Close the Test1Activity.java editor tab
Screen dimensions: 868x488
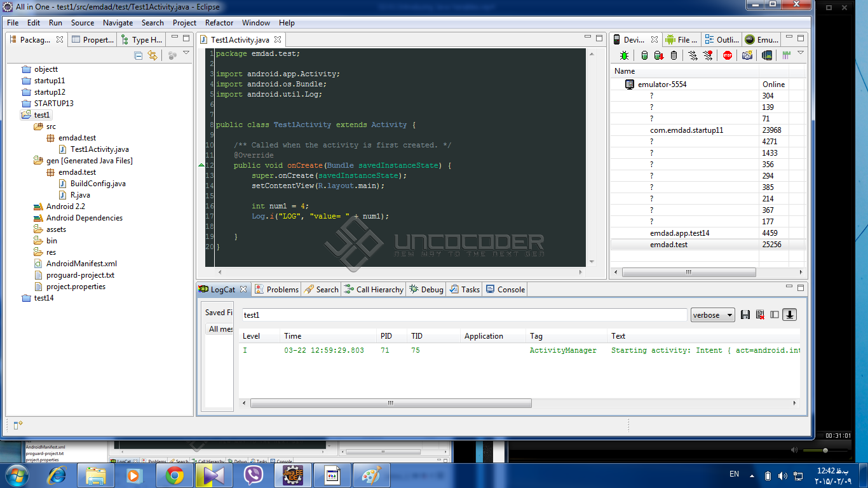278,39
